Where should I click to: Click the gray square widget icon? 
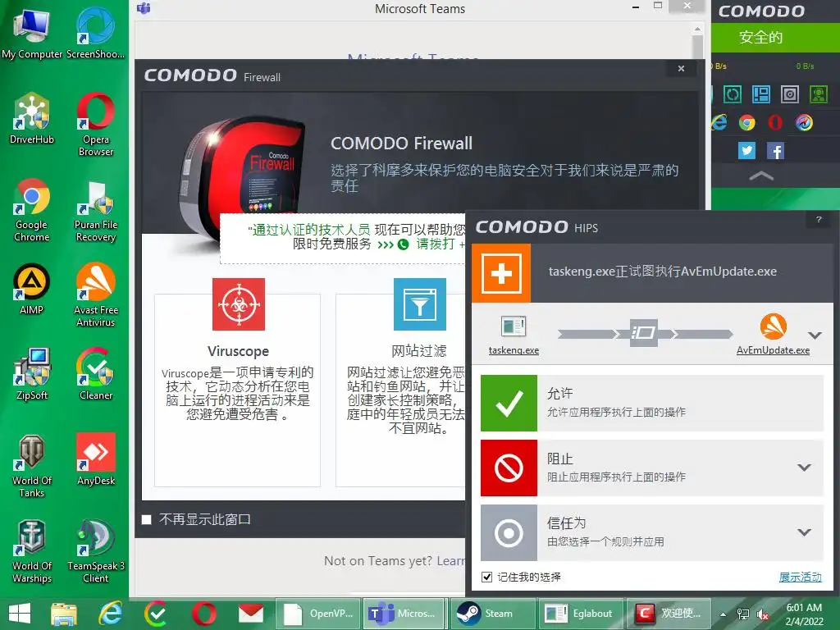790,94
